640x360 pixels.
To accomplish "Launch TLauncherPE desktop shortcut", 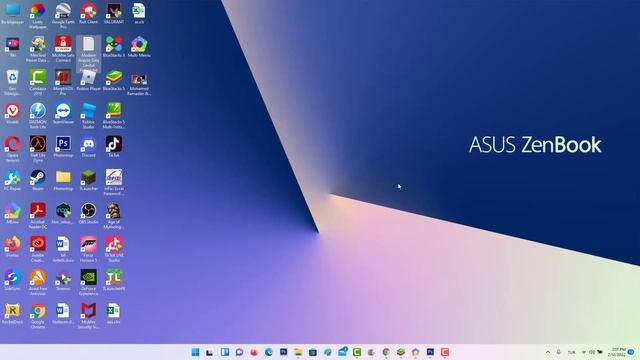I will click(113, 281).
